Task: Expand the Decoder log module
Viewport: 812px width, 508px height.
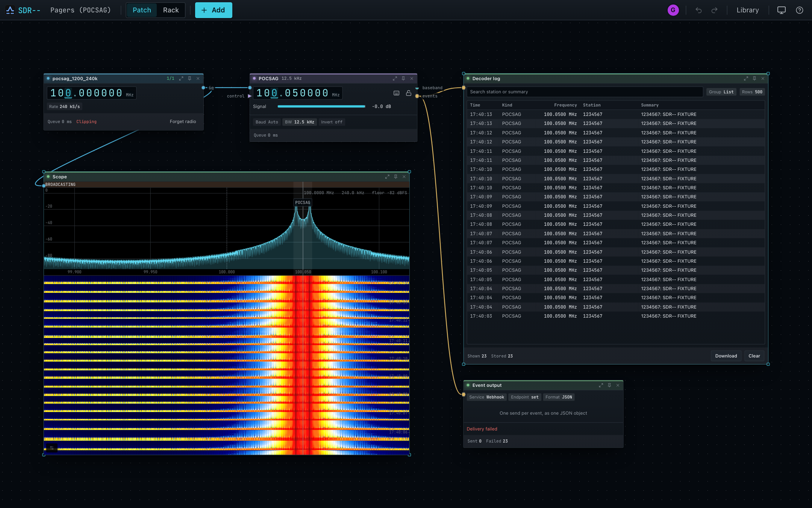Action: click(746, 79)
